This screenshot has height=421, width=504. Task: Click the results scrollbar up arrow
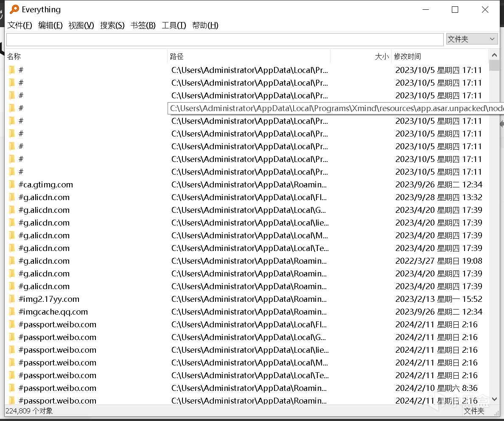[x=494, y=55]
